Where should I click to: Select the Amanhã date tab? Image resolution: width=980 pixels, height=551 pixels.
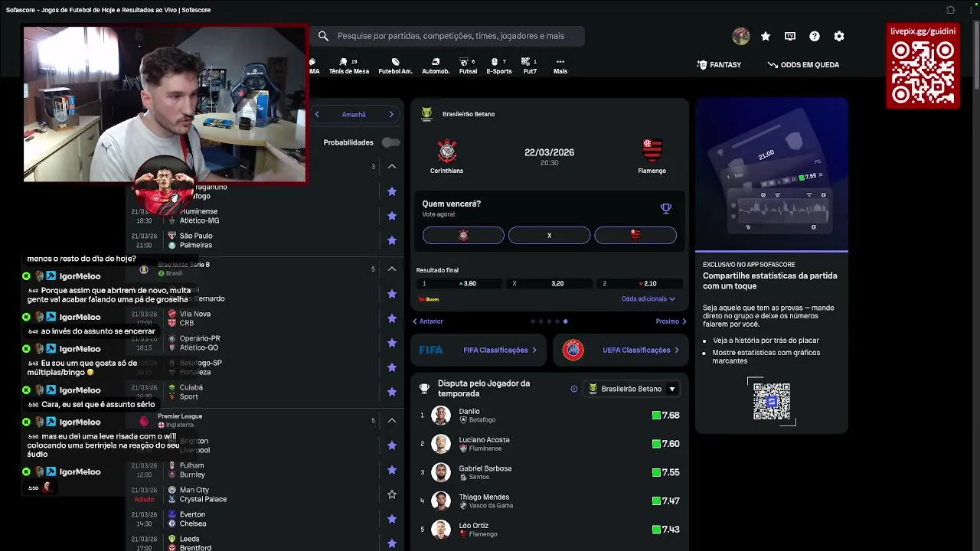[354, 115]
